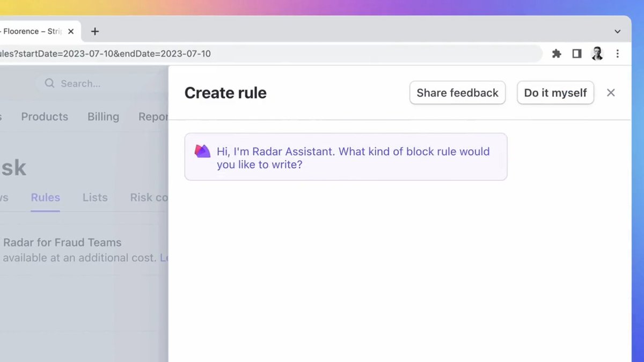644x362 pixels.
Task: Switch to the Risk controls tab
Action: point(149,197)
